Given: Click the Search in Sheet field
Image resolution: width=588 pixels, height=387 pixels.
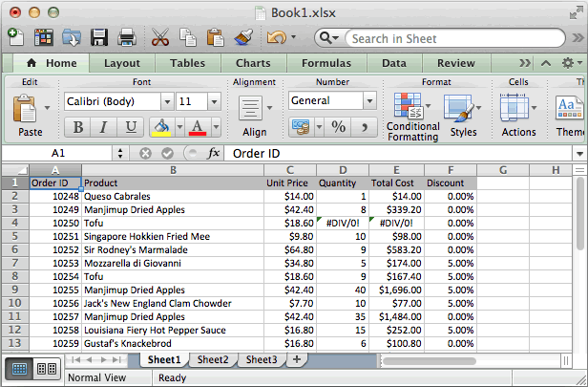Looking at the screenshot, I should point(455,38).
